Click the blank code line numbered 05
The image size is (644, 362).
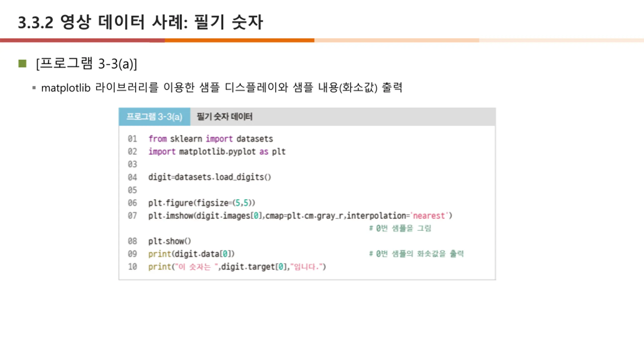tap(132, 190)
